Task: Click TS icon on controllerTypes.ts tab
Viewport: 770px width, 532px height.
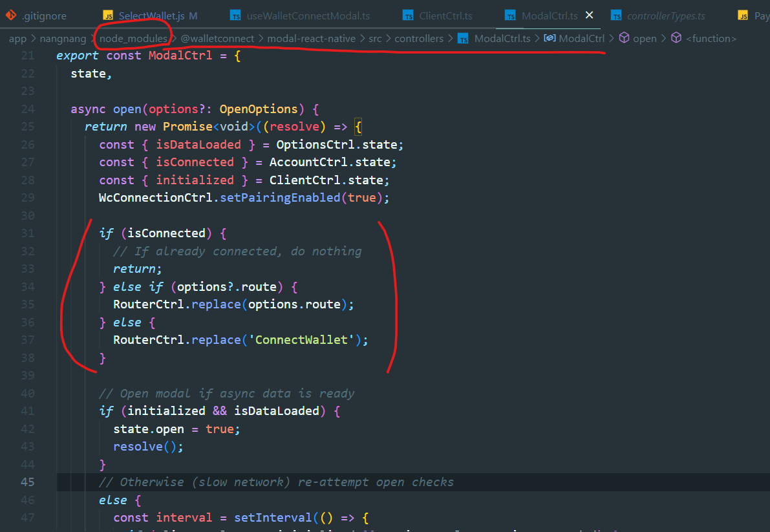Action: click(x=616, y=16)
